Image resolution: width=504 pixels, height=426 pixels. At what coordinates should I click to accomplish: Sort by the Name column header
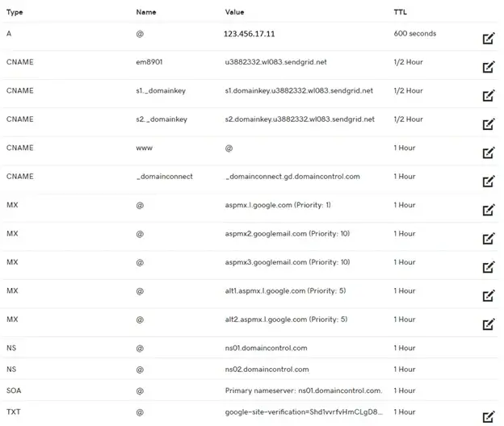click(x=146, y=12)
